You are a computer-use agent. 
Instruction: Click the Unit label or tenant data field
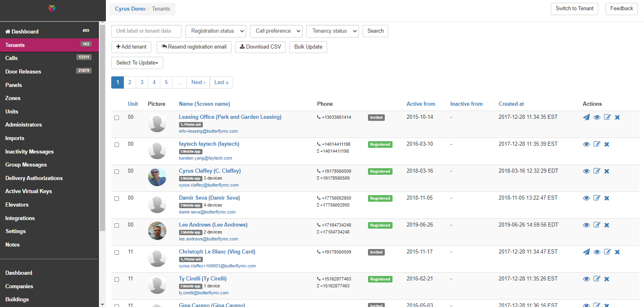[x=146, y=31]
